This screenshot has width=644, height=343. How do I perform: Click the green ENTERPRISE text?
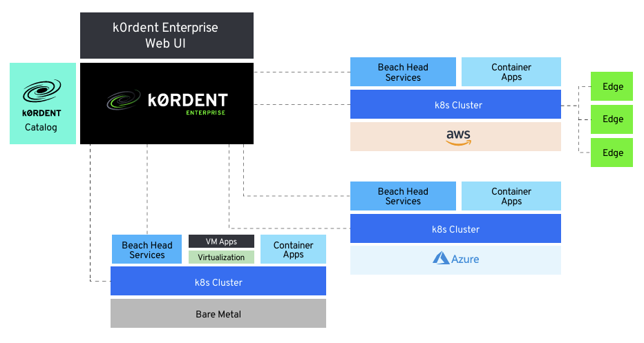pos(205,112)
